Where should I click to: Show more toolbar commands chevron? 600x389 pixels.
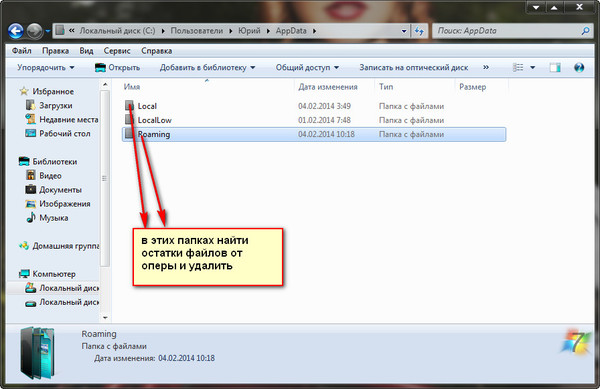pyautogui.click(x=486, y=68)
